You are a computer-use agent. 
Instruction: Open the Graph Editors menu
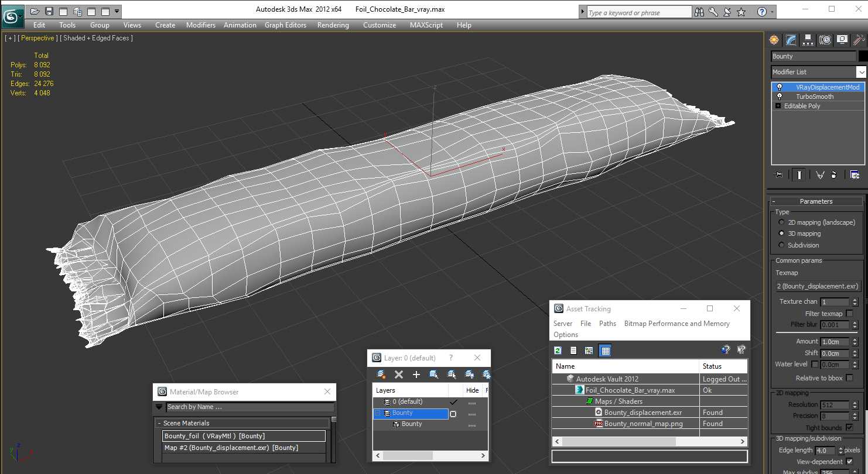point(285,25)
